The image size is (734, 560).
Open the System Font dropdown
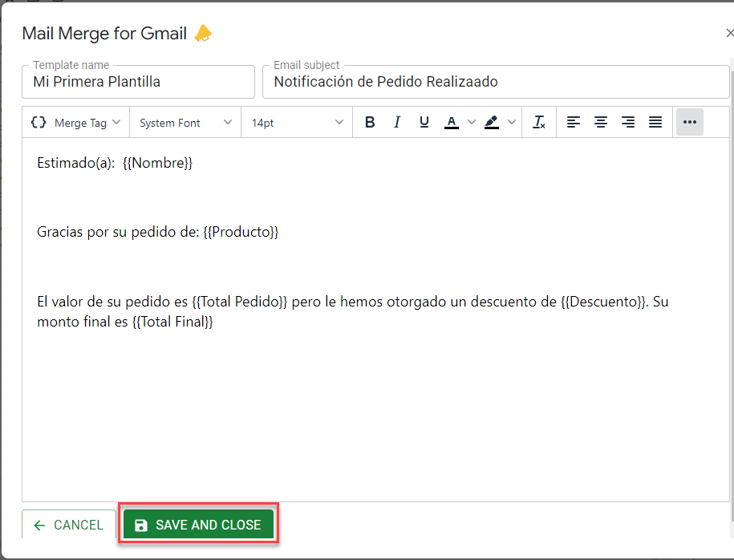click(185, 123)
